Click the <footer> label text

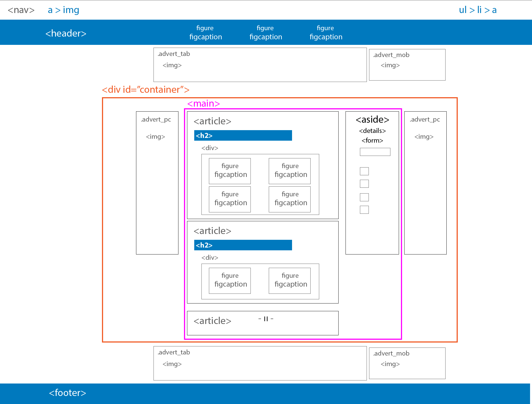[x=68, y=393]
